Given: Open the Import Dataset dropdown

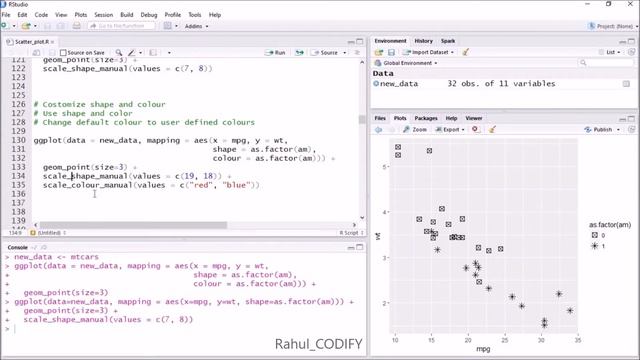Looking at the screenshot, I should click(x=428, y=52).
